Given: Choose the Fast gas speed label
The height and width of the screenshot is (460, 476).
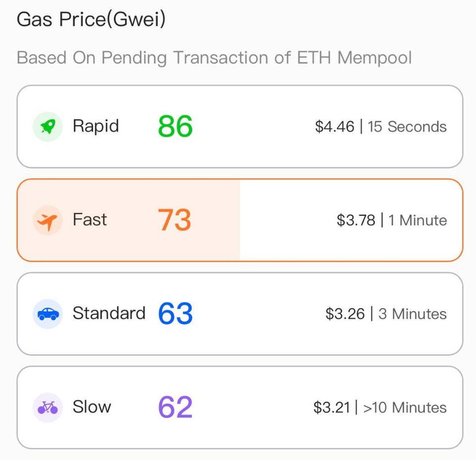Looking at the screenshot, I should [90, 220].
